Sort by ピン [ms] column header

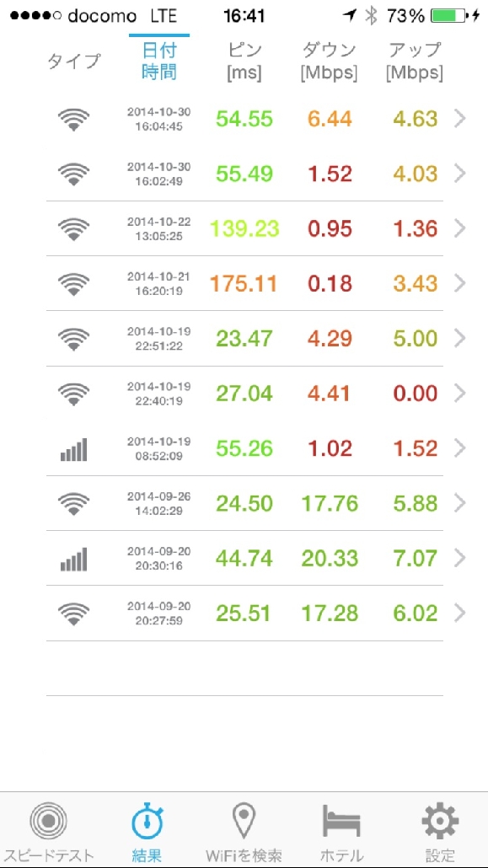tap(244, 61)
